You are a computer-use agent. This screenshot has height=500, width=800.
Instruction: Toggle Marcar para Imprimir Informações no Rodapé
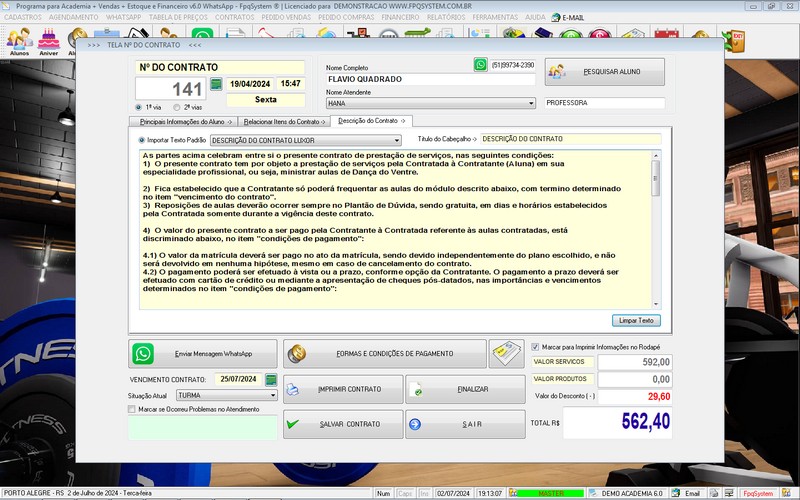(x=535, y=347)
